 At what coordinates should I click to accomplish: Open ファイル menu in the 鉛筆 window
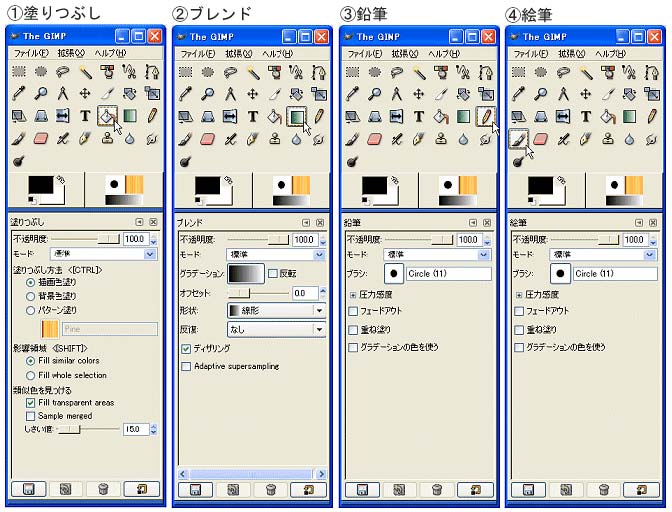pyautogui.click(x=365, y=54)
